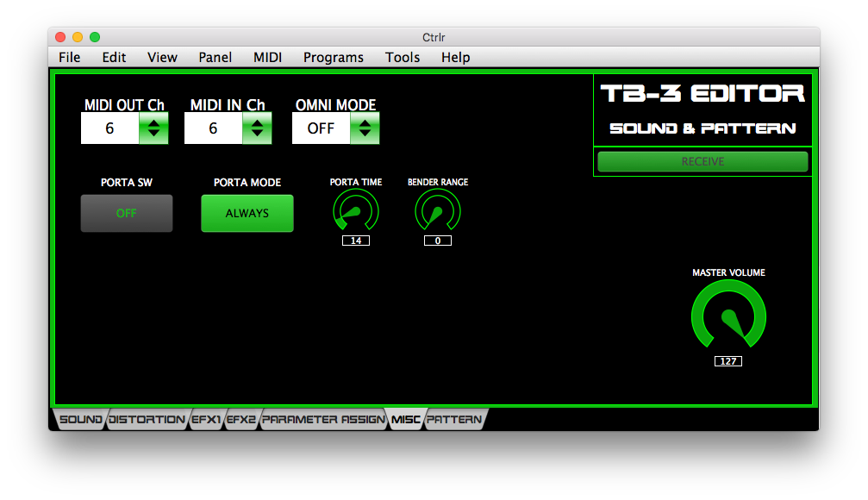Image resolution: width=868 pixels, height=500 pixels.
Task: Open the Panel menu
Action: pyautogui.click(x=215, y=57)
